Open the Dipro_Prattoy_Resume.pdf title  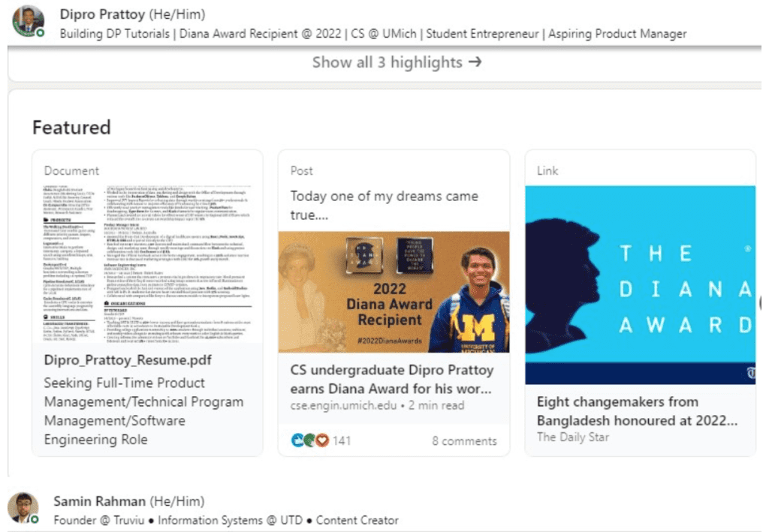pyautogui.click(x=128, y=360)
